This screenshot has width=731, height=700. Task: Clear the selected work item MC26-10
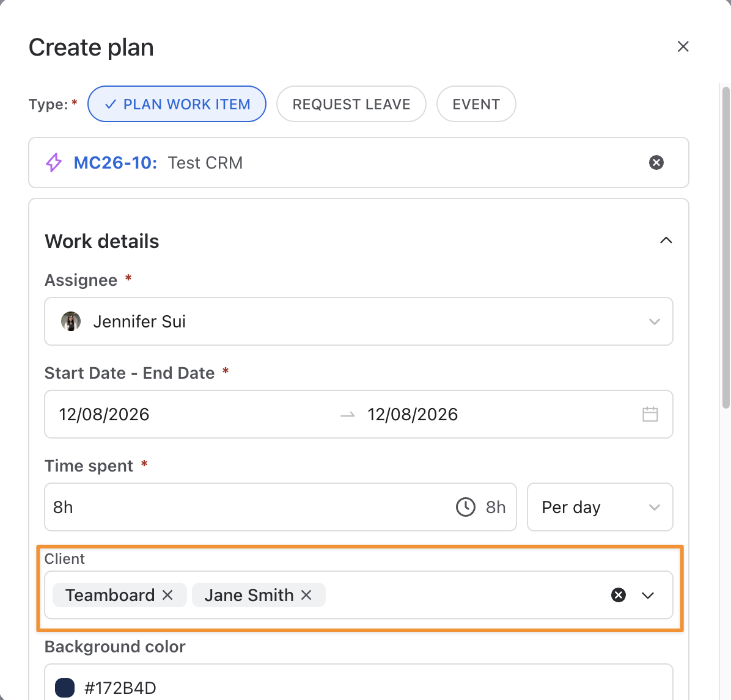pos(656,162)
